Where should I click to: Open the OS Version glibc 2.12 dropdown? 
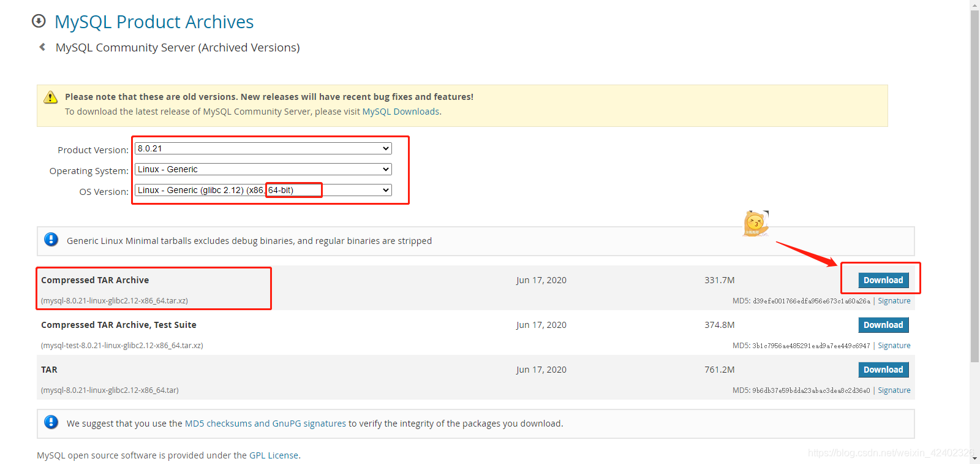coord(263,190)
